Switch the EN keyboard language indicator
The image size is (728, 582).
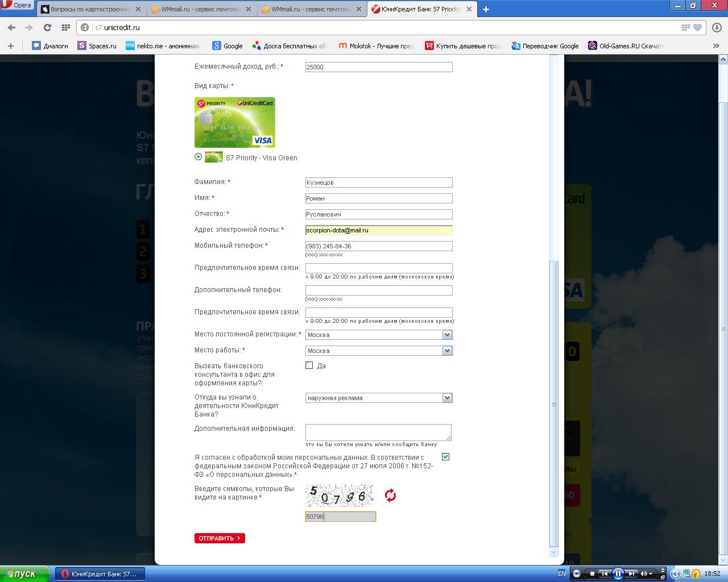click(x=562, y=573)
